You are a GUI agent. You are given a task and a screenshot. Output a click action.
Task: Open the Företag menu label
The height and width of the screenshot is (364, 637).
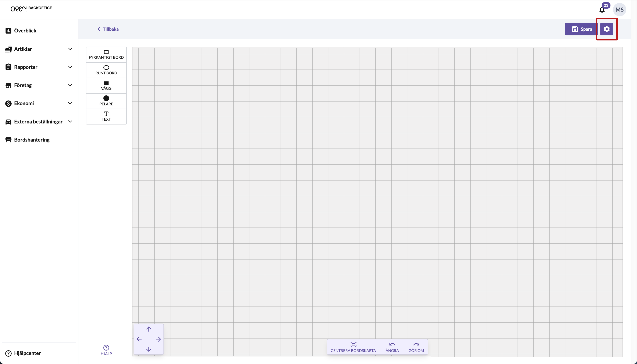pyautogui.click(x=23, y=85)
